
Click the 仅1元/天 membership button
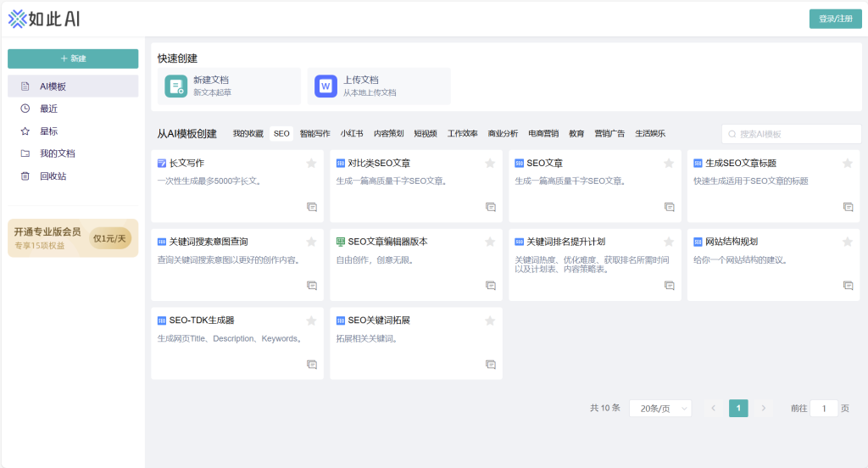coord(109,238)
